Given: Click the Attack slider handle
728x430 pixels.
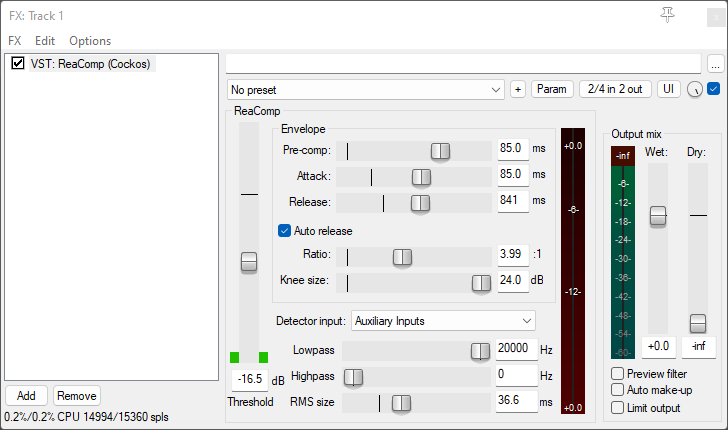Looking at the screenshot, I should (421, 177).
